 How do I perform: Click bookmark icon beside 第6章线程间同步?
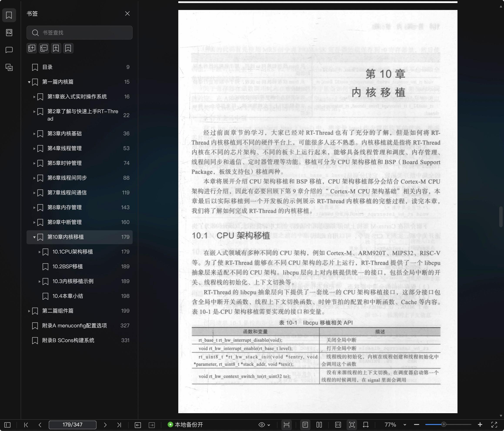[40, 178]
